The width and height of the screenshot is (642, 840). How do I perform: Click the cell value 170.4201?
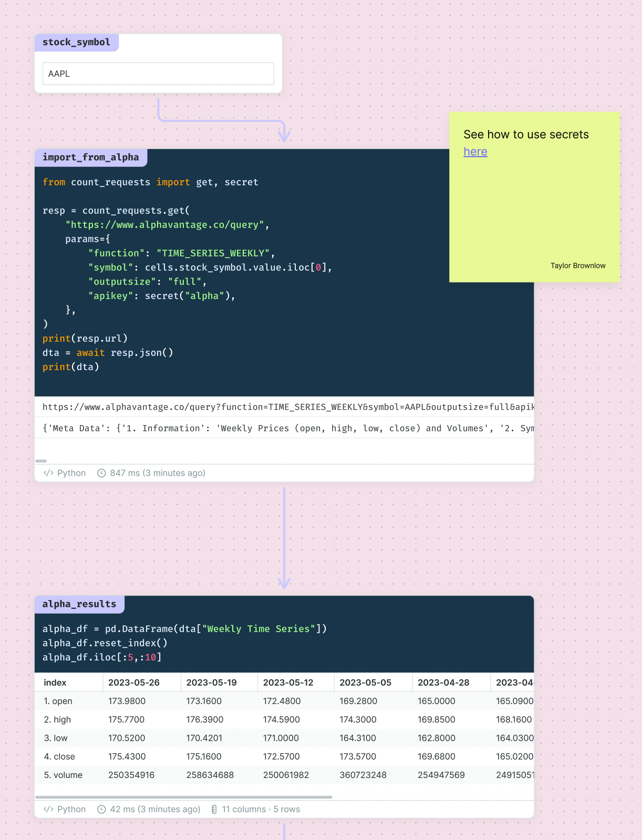point(204,738)
